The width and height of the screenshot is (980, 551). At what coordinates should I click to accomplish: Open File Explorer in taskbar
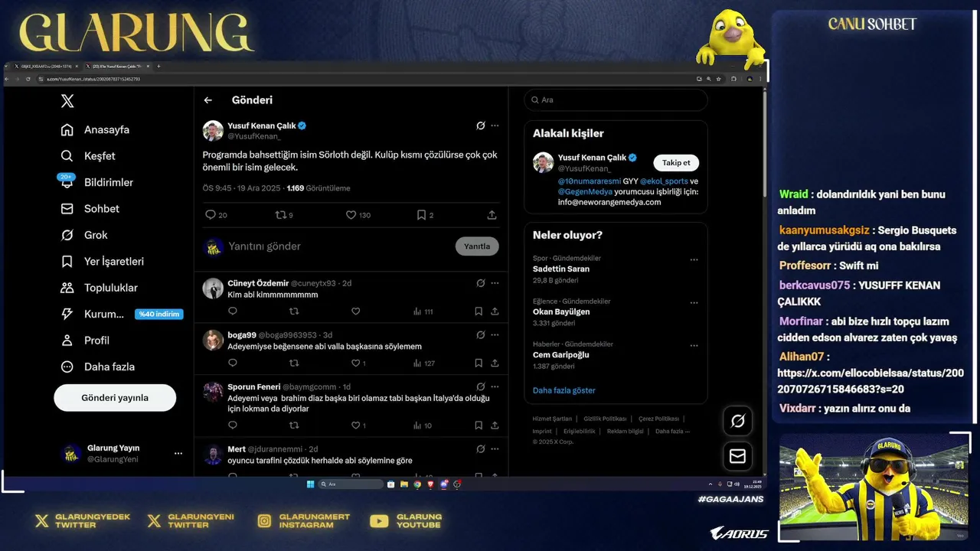pyautogui.click(x=403, y=484)
